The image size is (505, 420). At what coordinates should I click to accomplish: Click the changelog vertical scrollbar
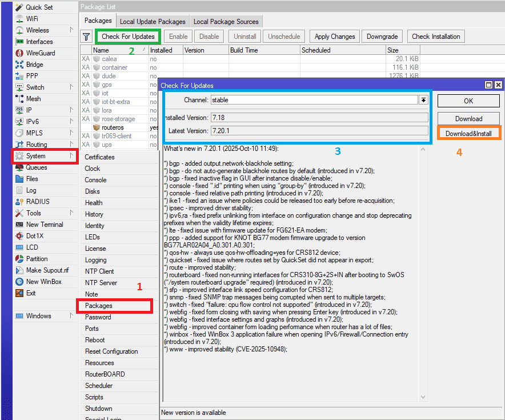[x=423, y=274]
